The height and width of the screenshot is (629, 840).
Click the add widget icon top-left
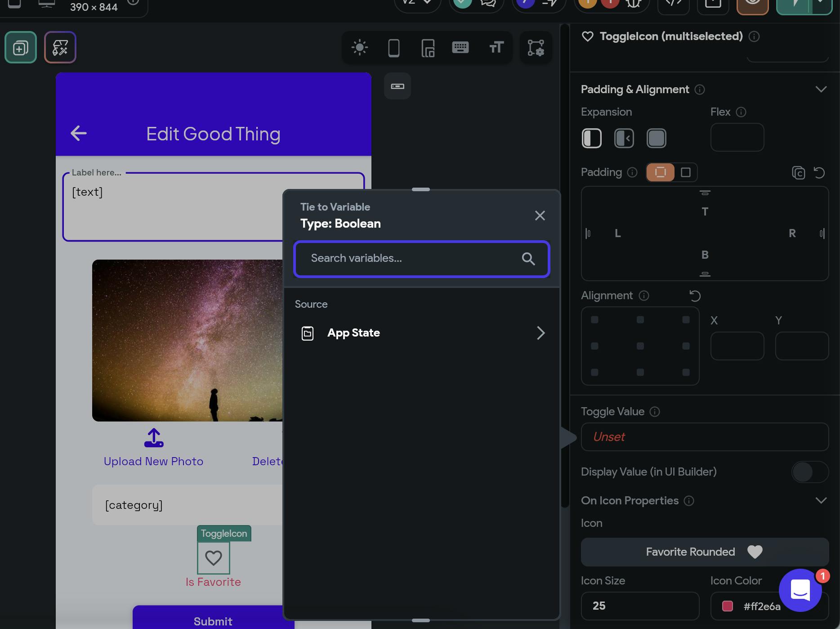[x=21, y=47]
